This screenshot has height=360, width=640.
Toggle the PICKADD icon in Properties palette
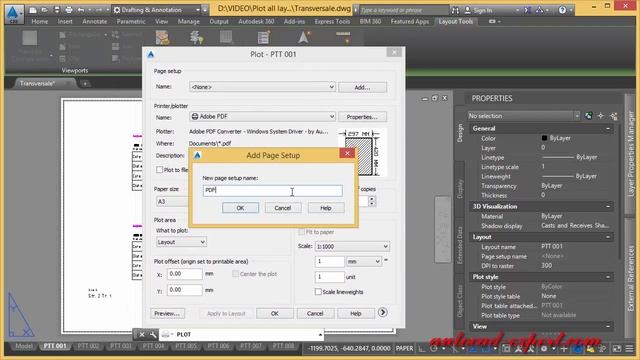tap(589, 116)
